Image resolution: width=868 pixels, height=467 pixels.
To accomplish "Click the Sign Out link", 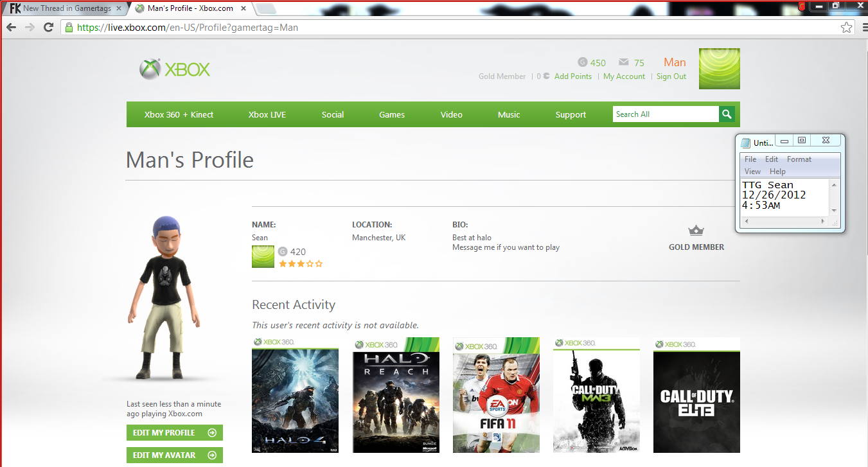I will pos(671,76).
